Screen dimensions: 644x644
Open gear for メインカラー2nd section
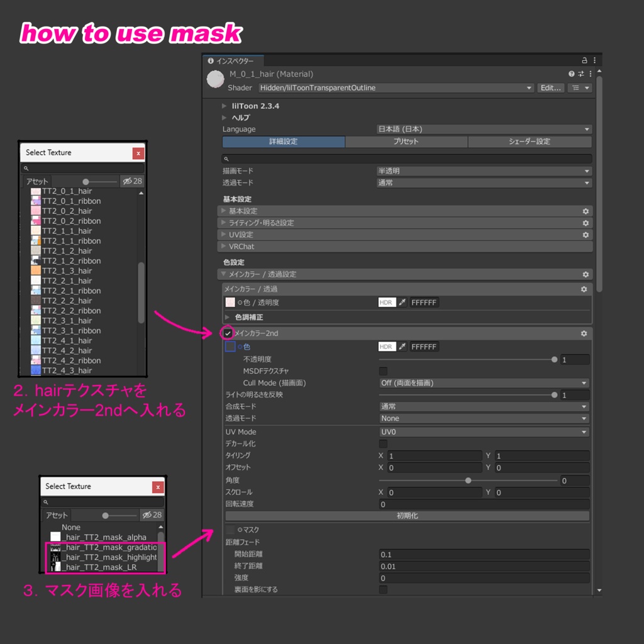coord(584,334)
